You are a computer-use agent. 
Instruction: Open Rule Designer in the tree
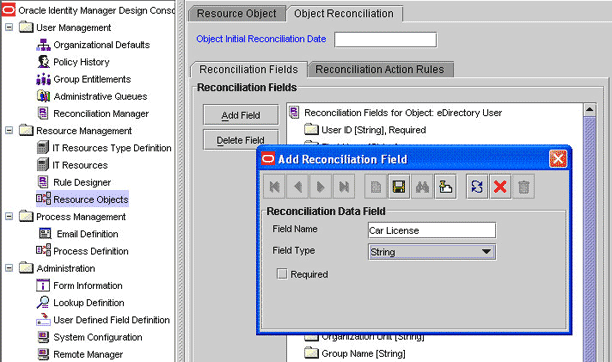point(82,182)
